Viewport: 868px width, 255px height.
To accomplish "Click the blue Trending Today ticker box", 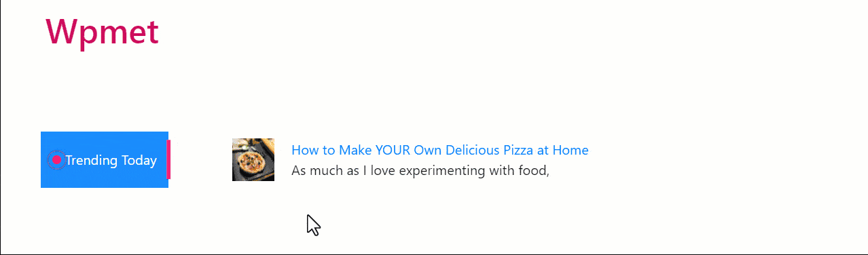I will 105,159.
